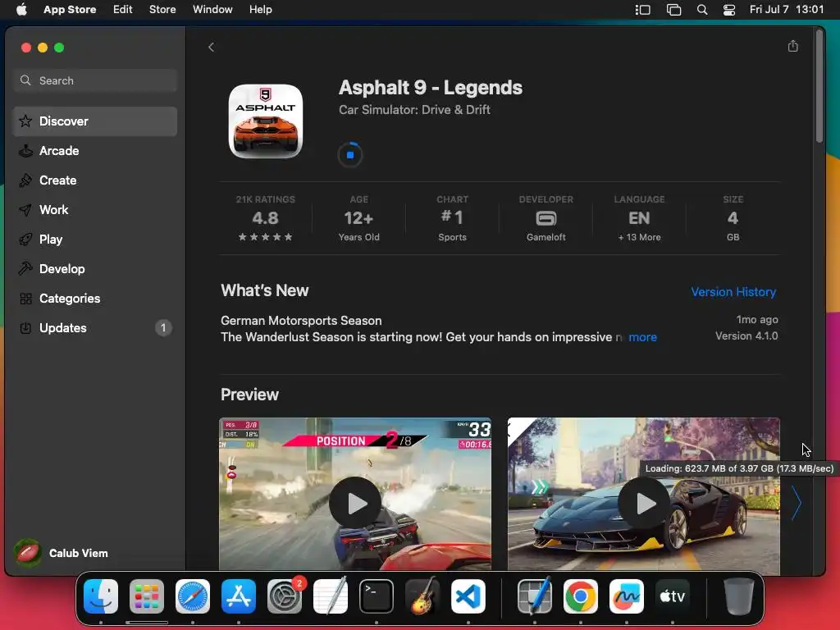Open the Calub Viem account profile
The height and width of the screenshot is (630, 840).
point(62,553)
